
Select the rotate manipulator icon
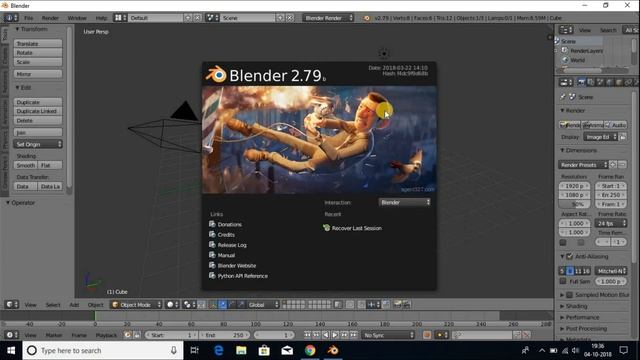point(232,304)
